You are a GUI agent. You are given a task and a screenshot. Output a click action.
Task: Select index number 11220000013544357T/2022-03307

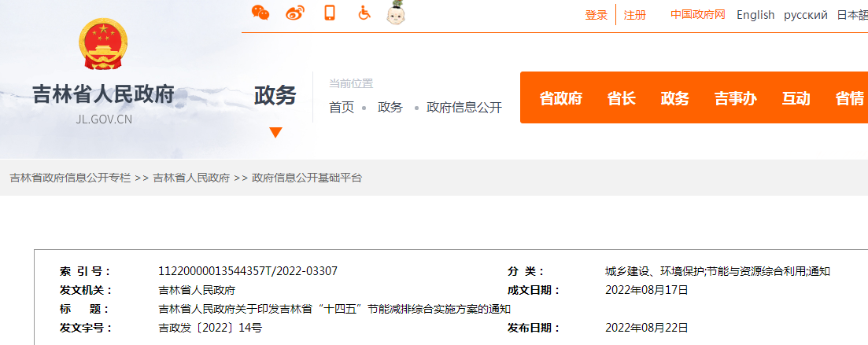tap(248, 271)
